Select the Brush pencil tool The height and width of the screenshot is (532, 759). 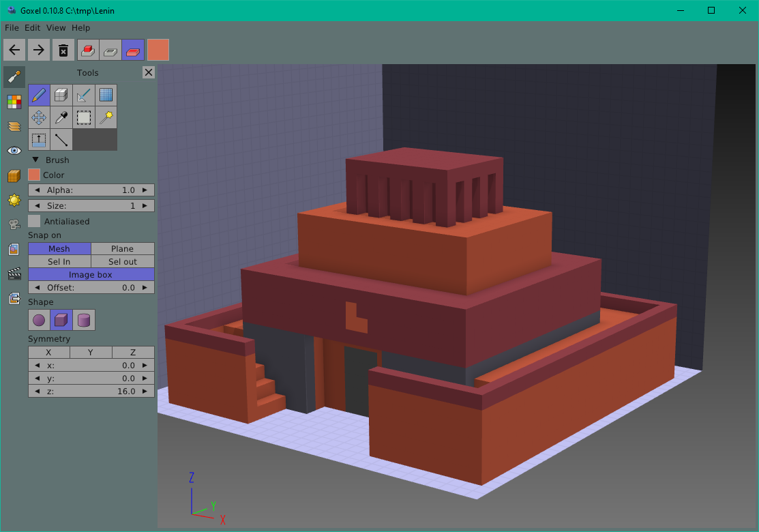coord(39,95)
